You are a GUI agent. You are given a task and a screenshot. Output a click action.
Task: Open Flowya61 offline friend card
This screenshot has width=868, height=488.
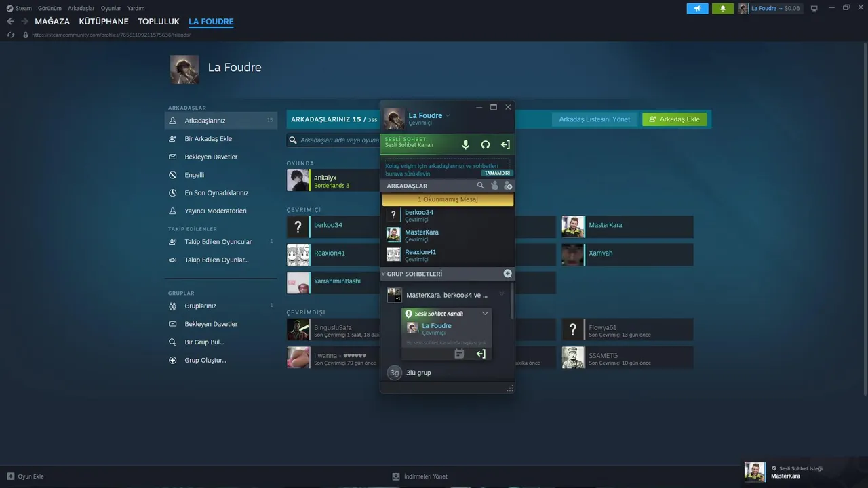[x=627, y=330]
